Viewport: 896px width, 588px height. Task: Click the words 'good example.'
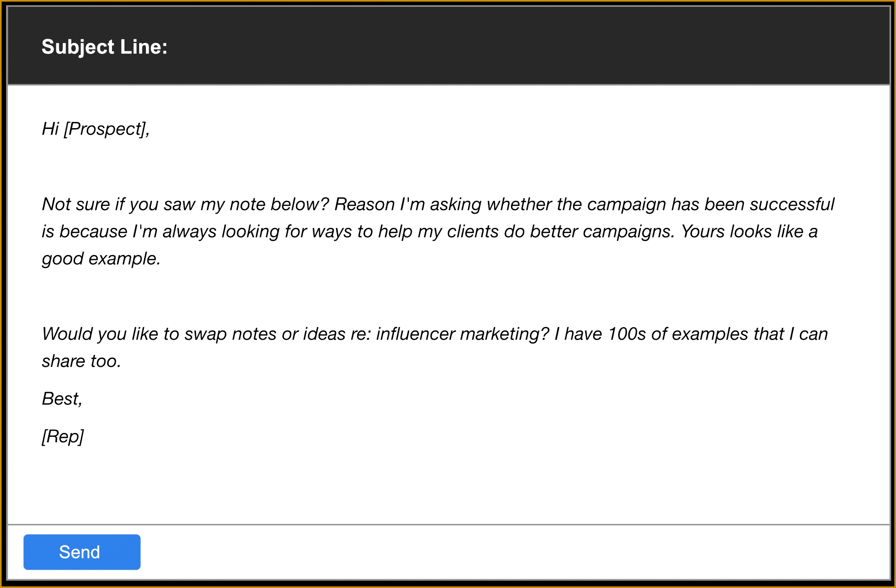[x=101, y=258]
